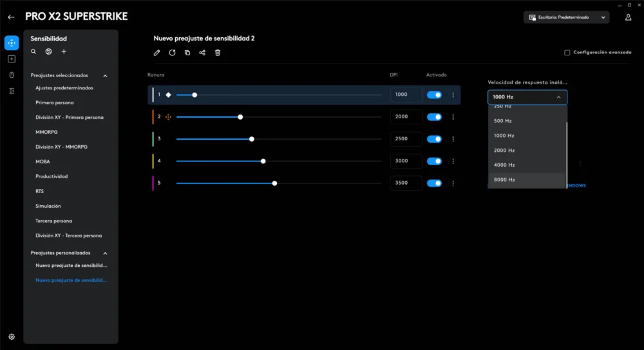
Task: Reset the preset with the circular arrow icon
Action: point(172,53)
